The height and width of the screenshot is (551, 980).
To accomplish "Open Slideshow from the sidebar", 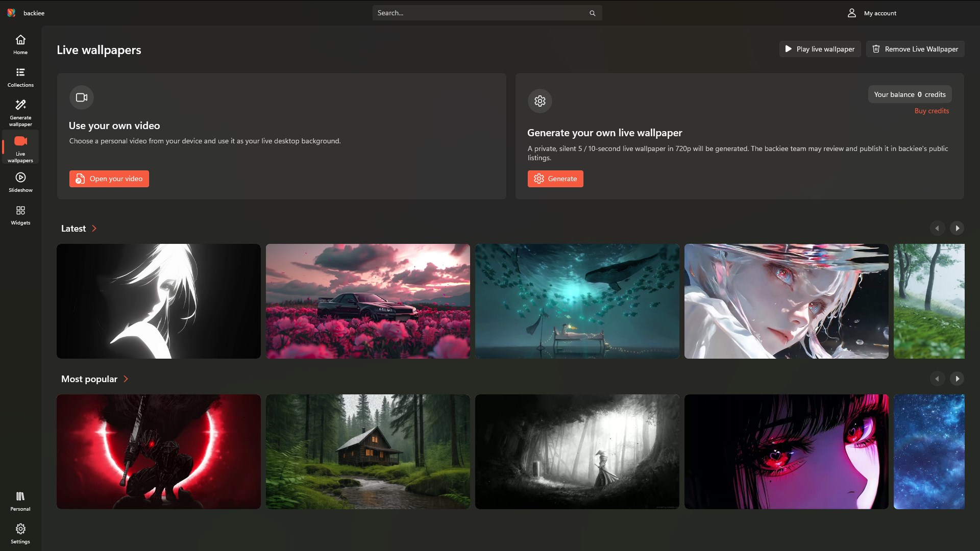I will click(20, 183).
